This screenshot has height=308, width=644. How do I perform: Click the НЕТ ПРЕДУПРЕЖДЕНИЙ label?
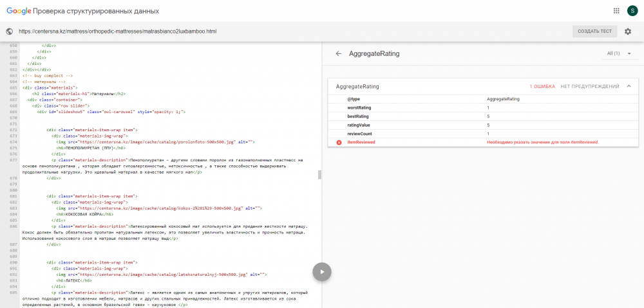(x=590, y=87)
